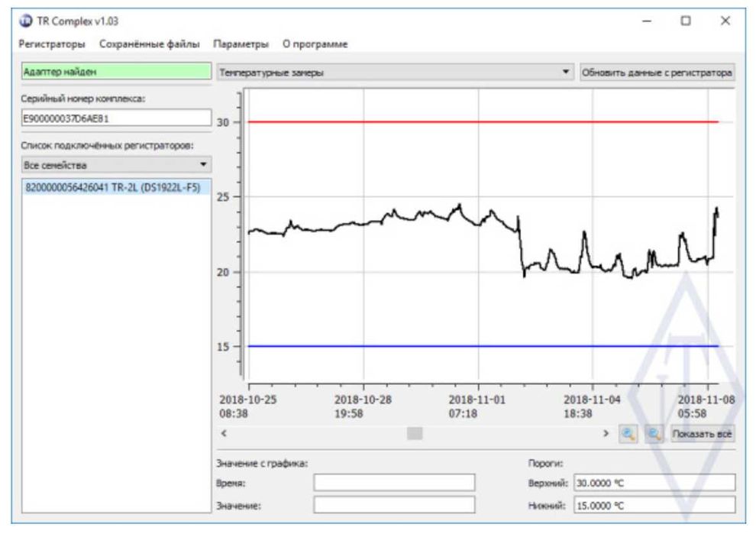
Task: Click the right scroll arrow under chart
Action: pyautogui.click(x=606, y=433)
